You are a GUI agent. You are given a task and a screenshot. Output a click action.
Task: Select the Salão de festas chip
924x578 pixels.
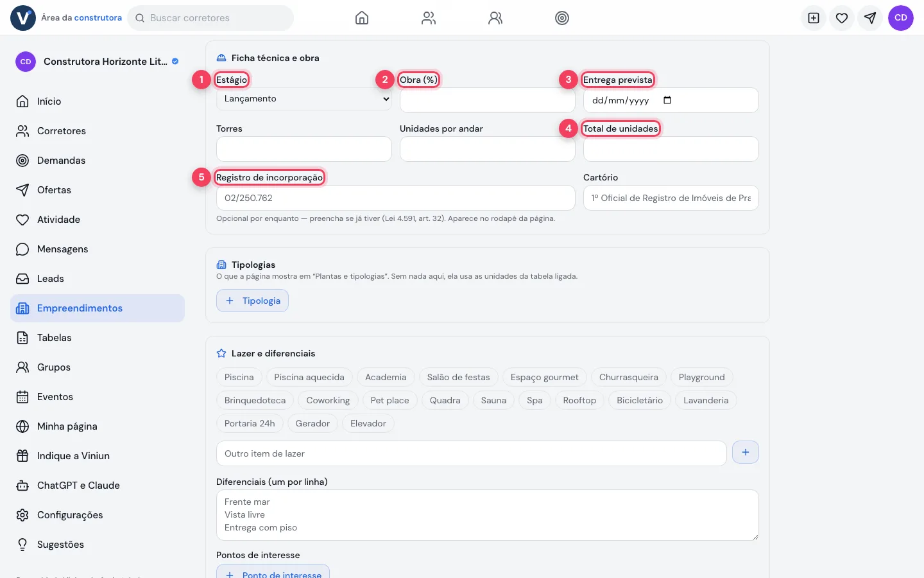459,378
